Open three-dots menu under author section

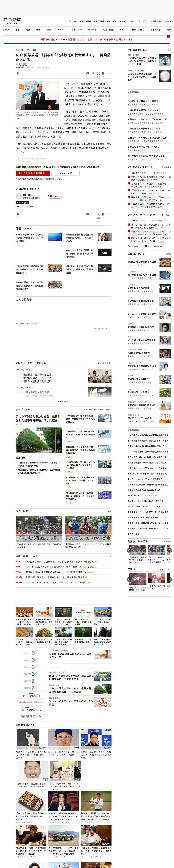(x=109, y=214)
